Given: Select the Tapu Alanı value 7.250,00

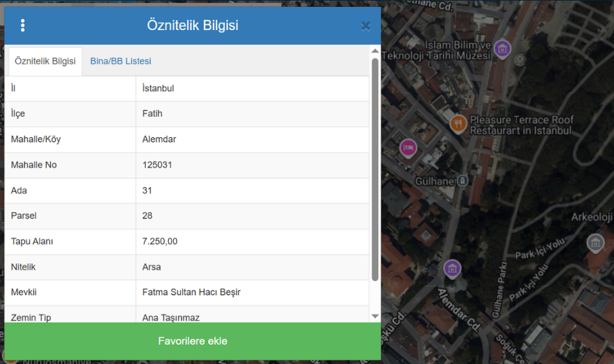Looking at the screenshot, I should point(160,241).
